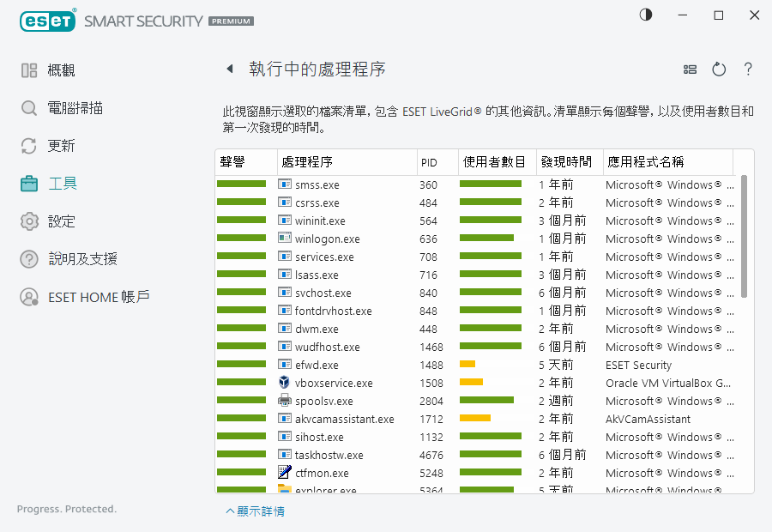
Task: Click the refresh process list icon
Action: coord(719,70)
